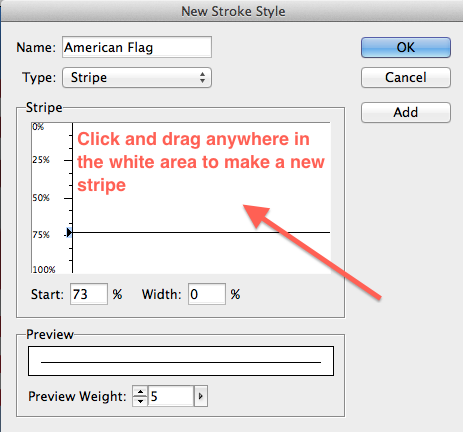
Task: Focus the stripe Width percentage field
Action: tap(207, 294)
